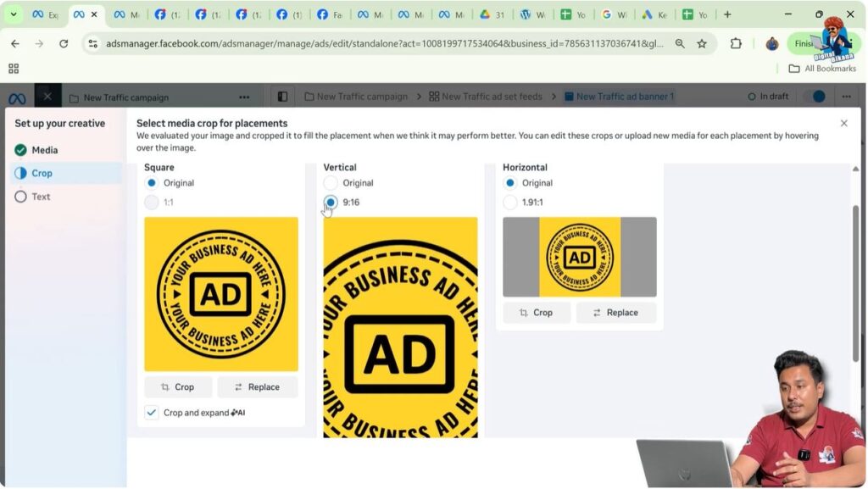Click the collapse panel icon left of the breadcrumb

click(x=282, y=96)
